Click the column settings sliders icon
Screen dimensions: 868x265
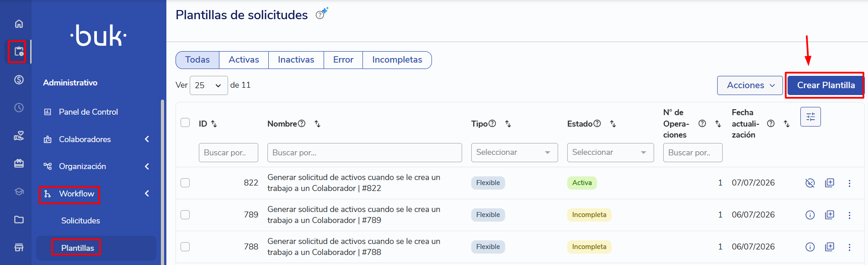coord(810,117)
